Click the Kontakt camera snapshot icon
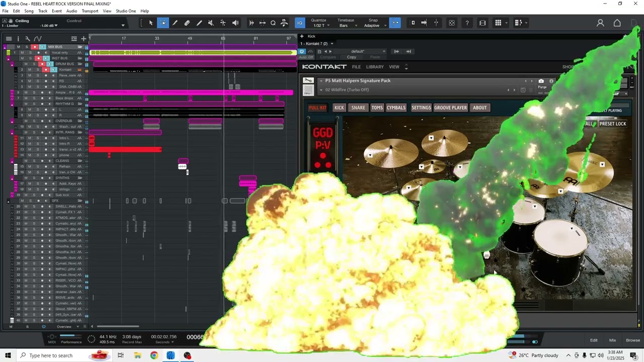The image size is (644, 362). coord(541,81)
